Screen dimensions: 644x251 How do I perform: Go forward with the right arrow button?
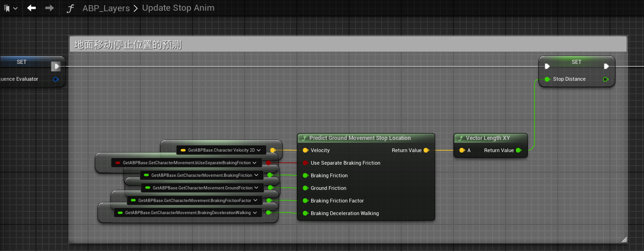(49, 8)
